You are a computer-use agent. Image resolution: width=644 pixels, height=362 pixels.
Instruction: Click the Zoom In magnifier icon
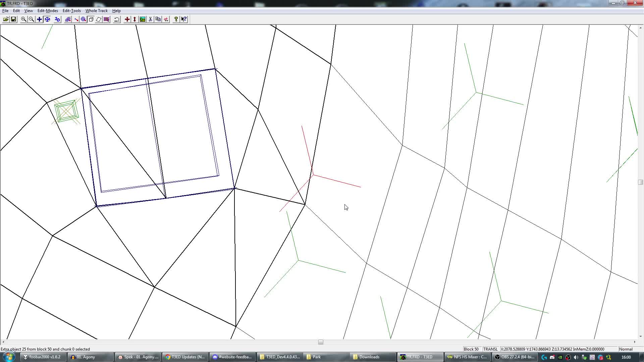click(23, 19)
